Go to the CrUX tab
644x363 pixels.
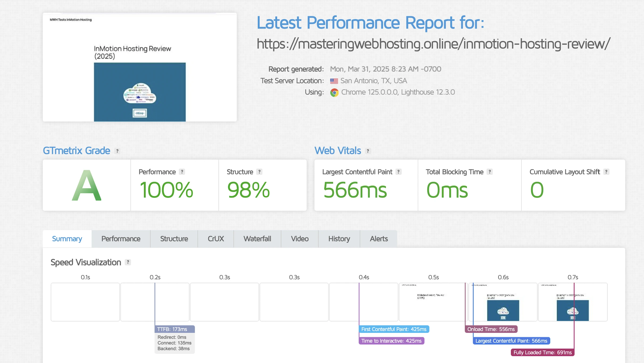216,239
